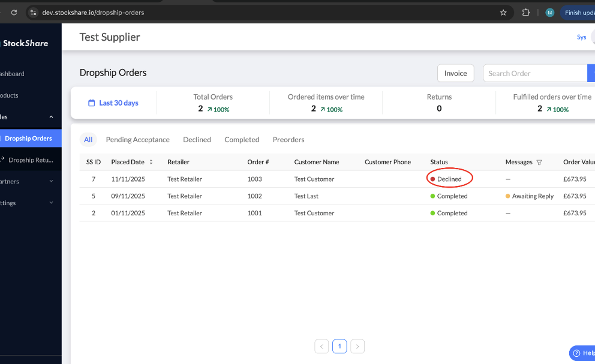
Task: Switch to the Pending Acceptance tab
Action: [x=137, y=140]
